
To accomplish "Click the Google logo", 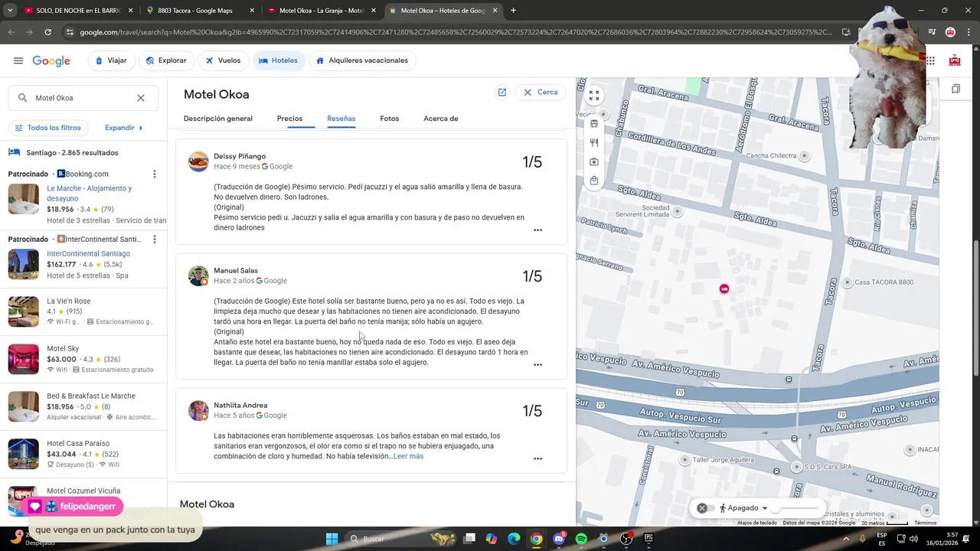I will pyautogui.click(x=51, y=60).
